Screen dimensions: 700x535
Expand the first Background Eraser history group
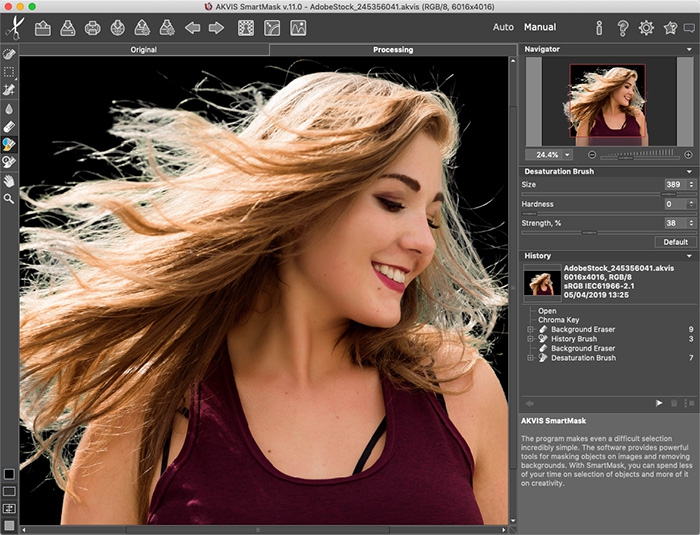pyautogui.click(x=530, y=330)
